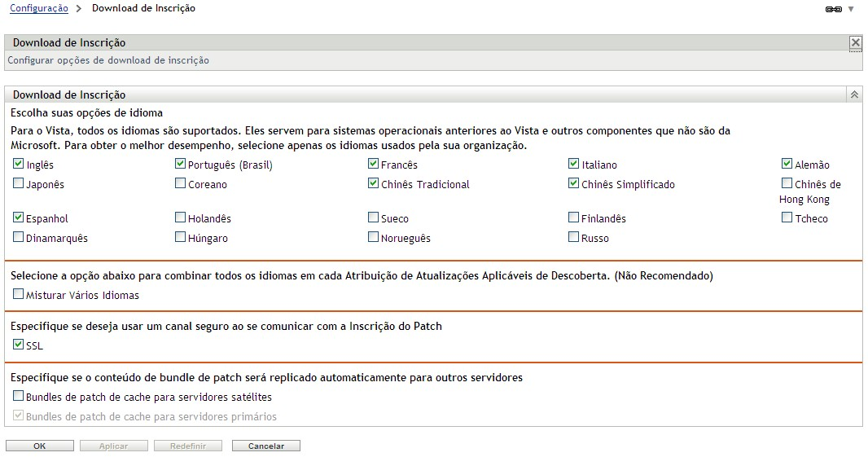The height and width of the screenshot is (457, 868).
Task: Toggle the SSL checkbox
Action: tap(18, 345)
